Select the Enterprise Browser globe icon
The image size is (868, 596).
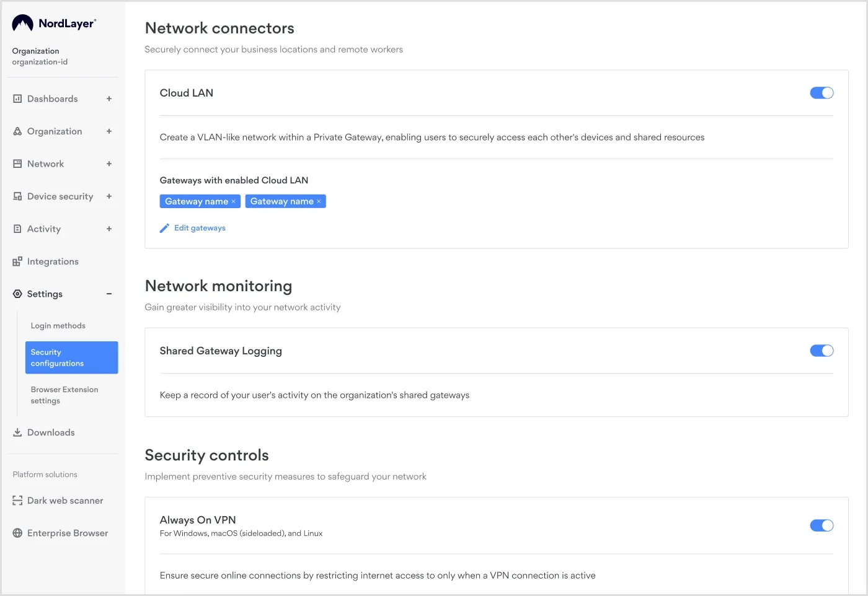(17, 533)
